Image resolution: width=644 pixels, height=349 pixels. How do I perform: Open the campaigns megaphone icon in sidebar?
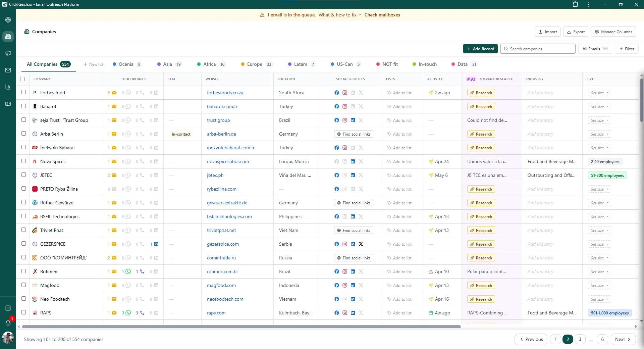(x=8, y=53)
